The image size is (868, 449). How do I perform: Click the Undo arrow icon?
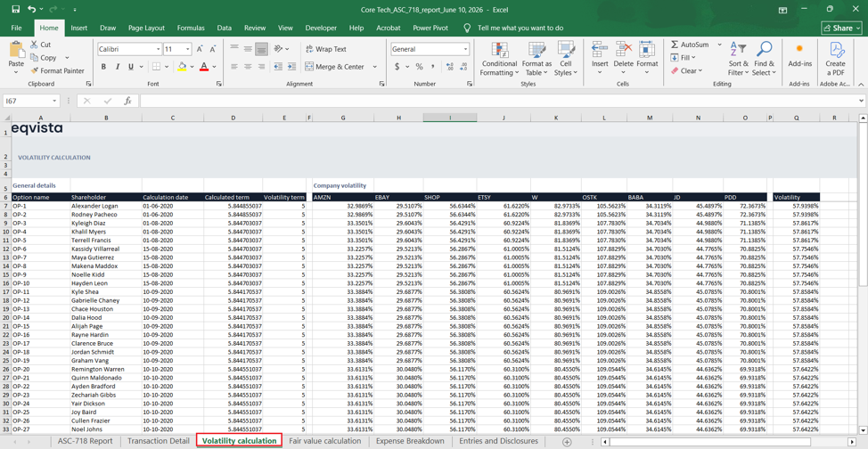click(31, 10)
